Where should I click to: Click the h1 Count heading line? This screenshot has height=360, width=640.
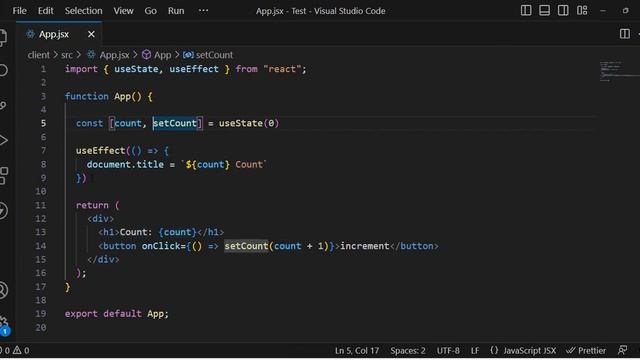tap(161, 232)
